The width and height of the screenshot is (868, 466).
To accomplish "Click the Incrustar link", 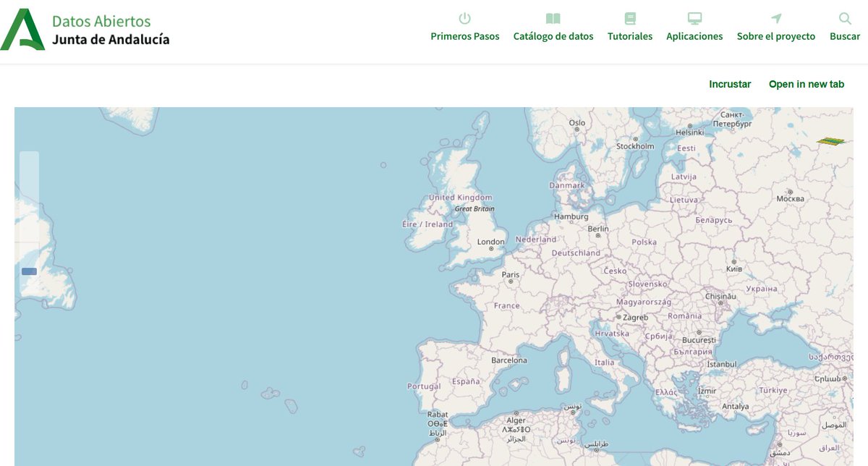I will (x=730, y=84).
